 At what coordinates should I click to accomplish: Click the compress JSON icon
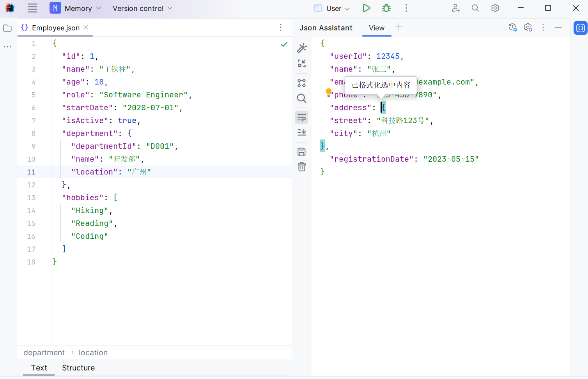pos(302,63)
